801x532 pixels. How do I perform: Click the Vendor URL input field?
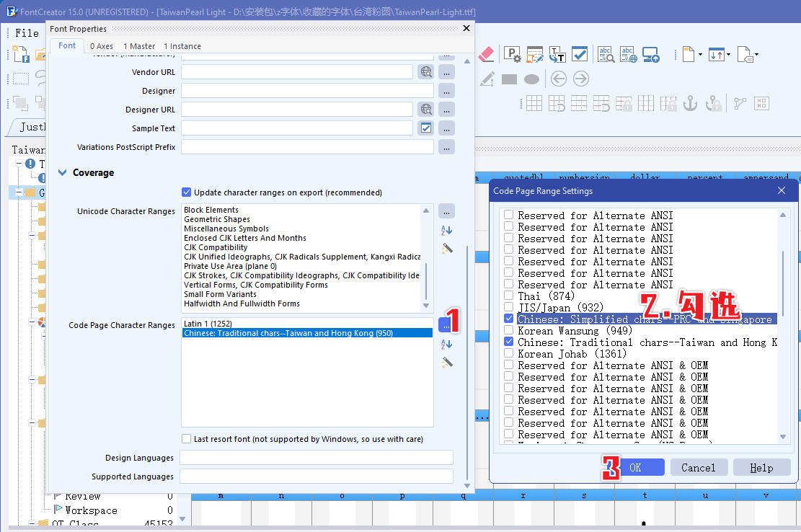297,72
